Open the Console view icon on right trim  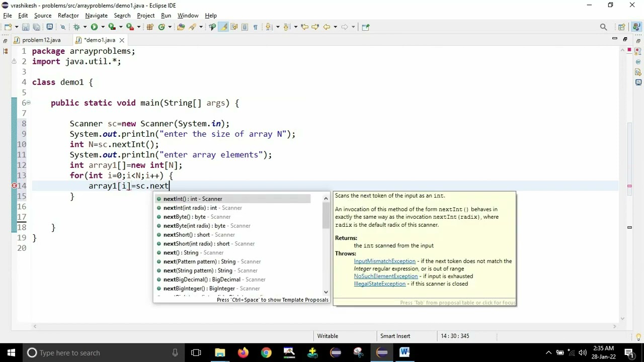coord(638,82)
